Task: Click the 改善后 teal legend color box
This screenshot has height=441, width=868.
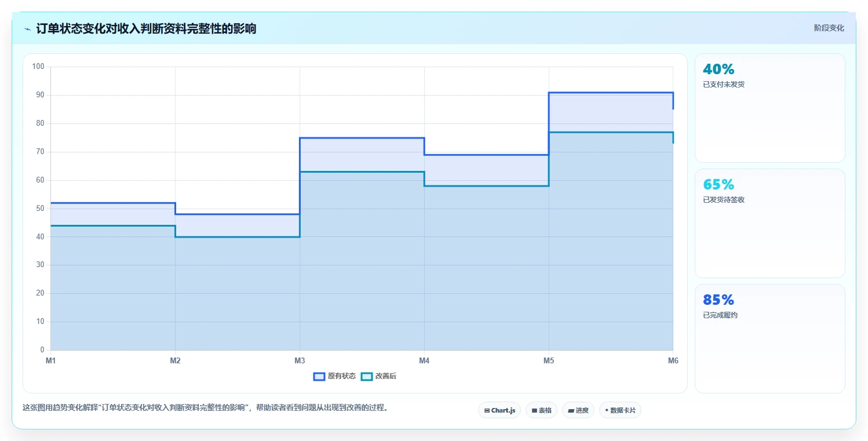Action: [x=367, y=376]
